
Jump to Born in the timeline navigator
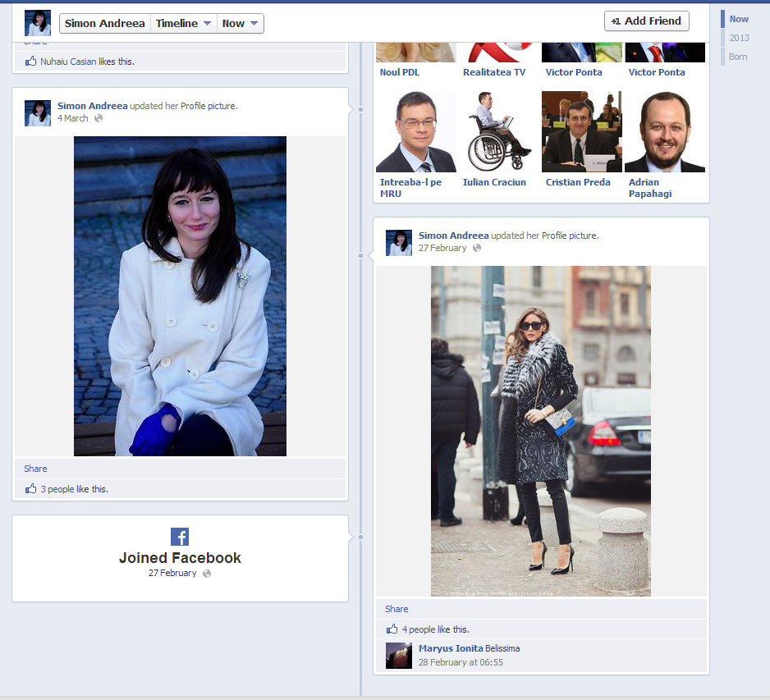pyautogui.click(x=738, y=57)
